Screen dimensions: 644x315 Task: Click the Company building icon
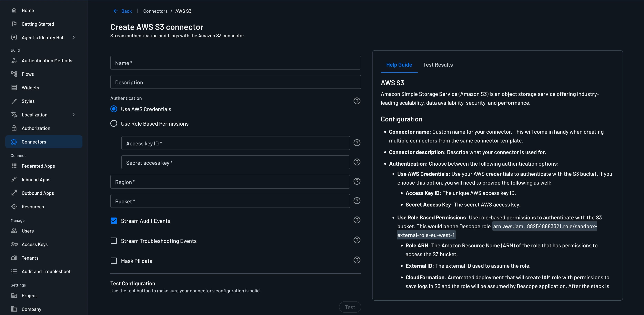[x=14, y=309]
